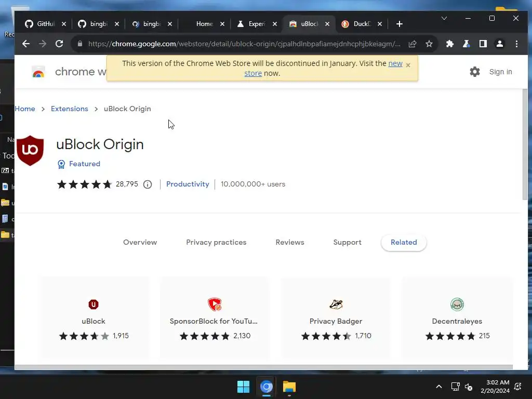Click the uBlock Origin shield logo
Screen dimensions: 532x399
click(x=30, y=150)
